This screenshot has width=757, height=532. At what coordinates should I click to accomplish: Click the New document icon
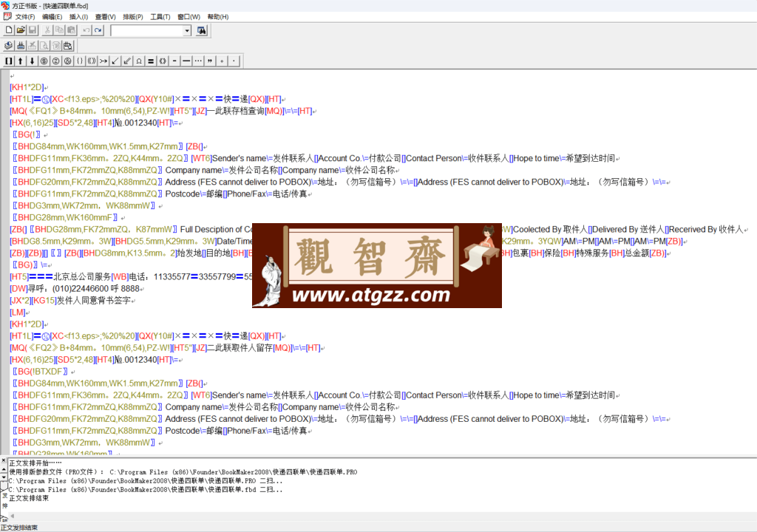tap(9, 30)
